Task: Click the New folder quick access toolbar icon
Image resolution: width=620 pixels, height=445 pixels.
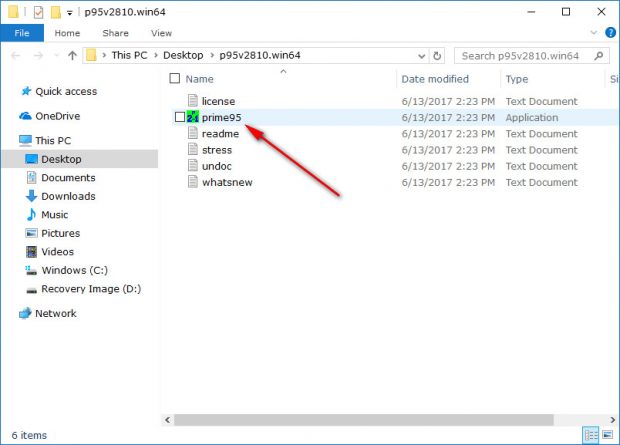Action: coord(56,12)
